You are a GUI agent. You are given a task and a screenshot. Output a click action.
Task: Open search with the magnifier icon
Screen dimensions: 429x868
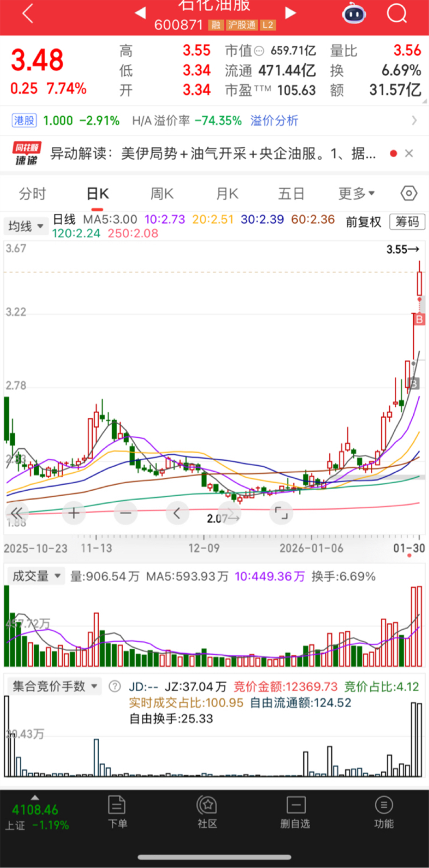(397, 12)
